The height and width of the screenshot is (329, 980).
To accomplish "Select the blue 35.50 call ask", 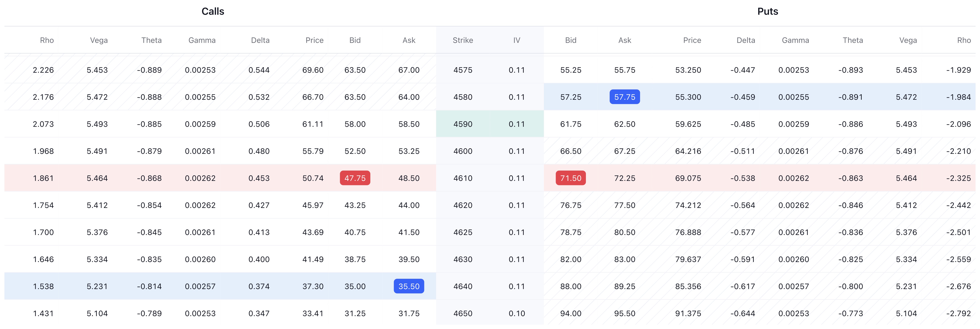I will tap(409, 286).
